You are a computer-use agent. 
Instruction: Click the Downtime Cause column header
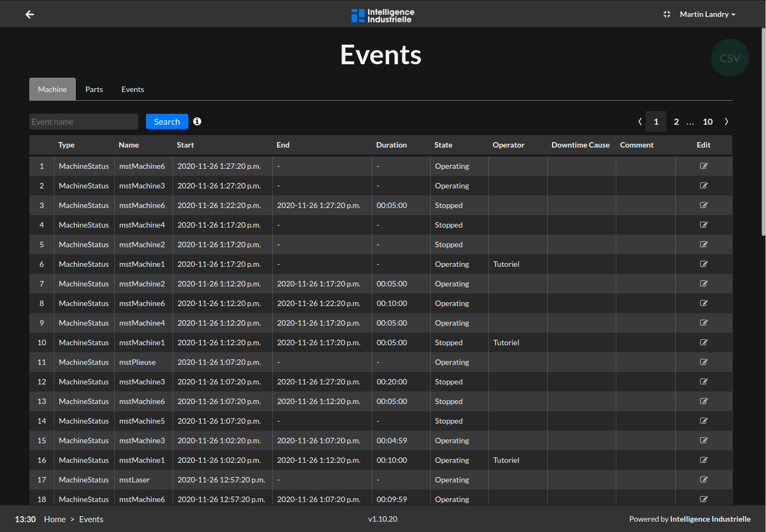pyautogui.click(x=580, y=145)
